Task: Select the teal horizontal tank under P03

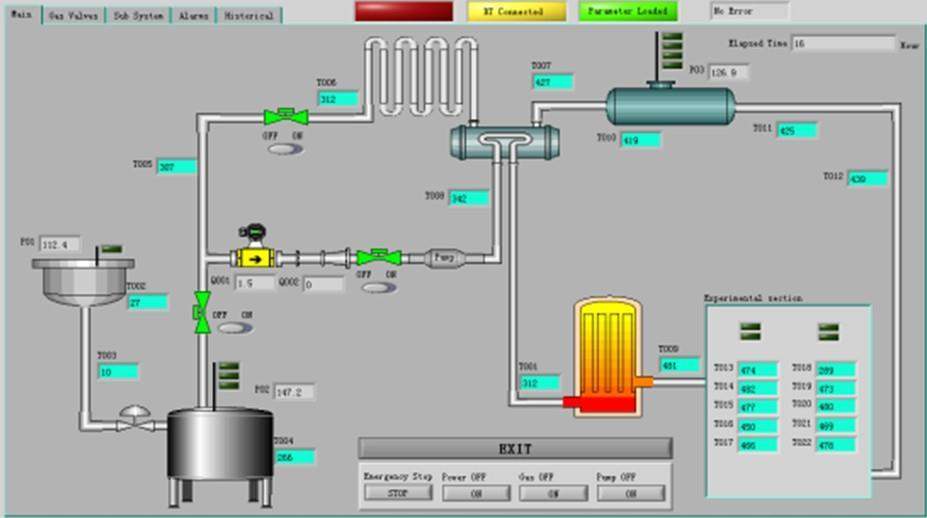Action: click(x=670, y=105)
